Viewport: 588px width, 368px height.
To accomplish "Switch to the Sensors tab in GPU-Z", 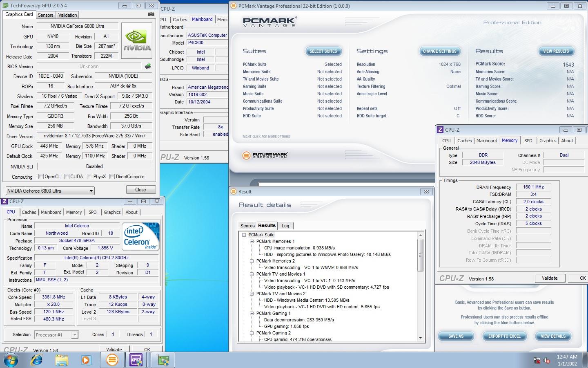I will [45, 15].
